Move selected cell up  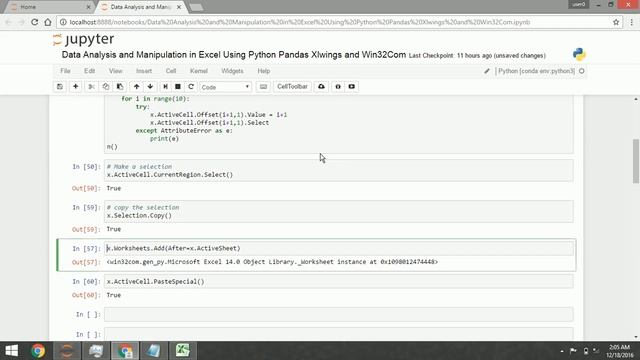coord(136,87)
